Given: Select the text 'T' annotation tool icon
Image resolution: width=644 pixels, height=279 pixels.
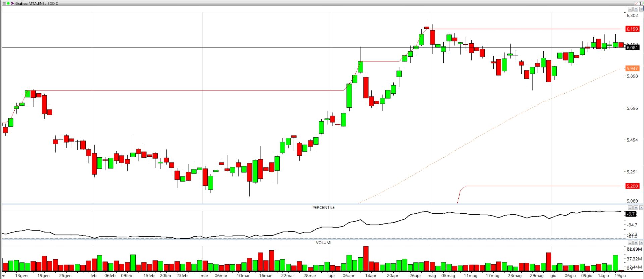Looking at the screenshot, I should (641, 3).
